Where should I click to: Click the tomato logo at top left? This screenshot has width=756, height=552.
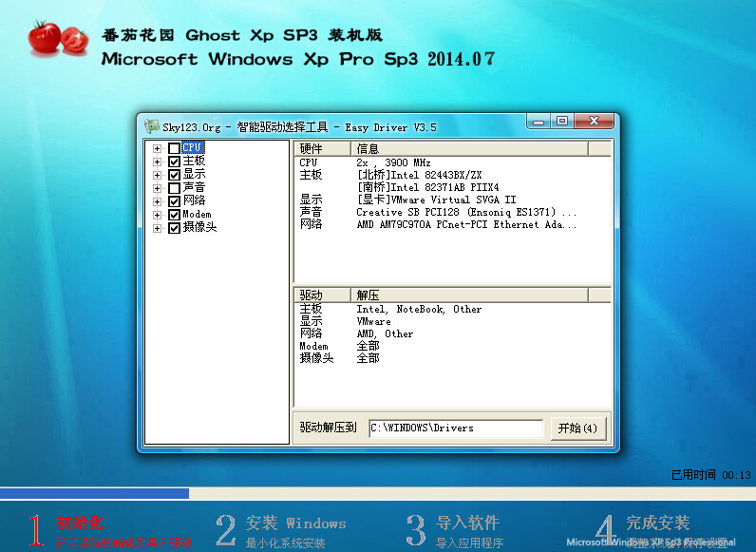58,38
